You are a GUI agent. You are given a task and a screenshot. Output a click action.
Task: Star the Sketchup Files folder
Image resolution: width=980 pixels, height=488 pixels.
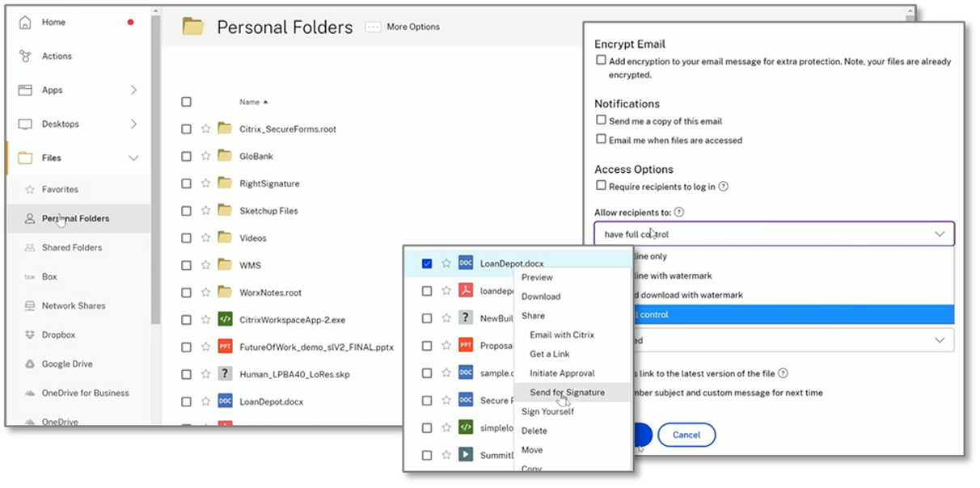click(x=205, y=211)
